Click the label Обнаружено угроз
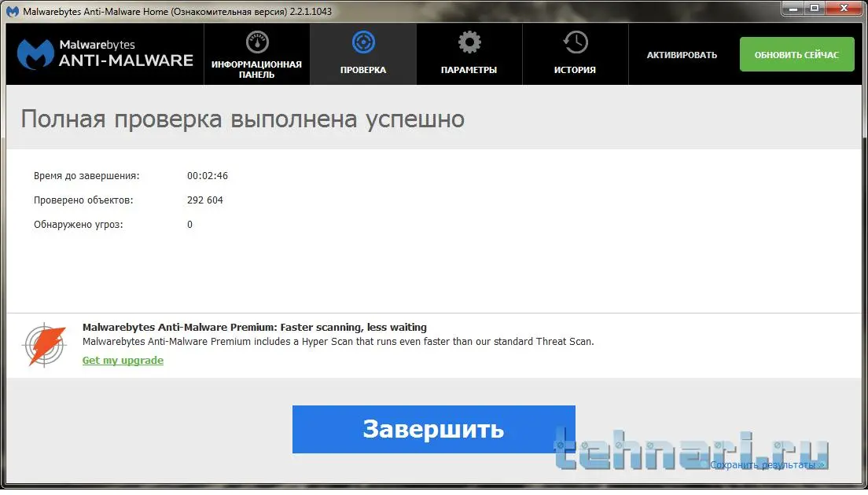This screenshot has width=868, height=495. click(x=79, y=225)
